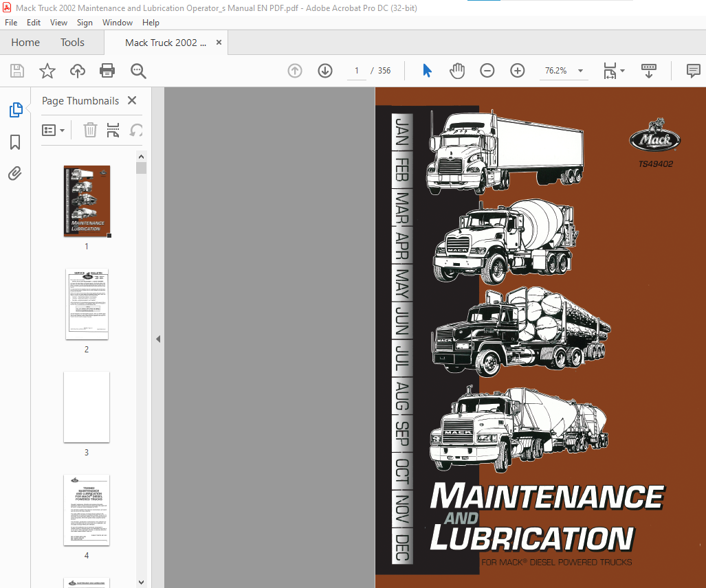The height and width of the screenshot is (588, 706).
Task: Click the current page number field
Action: coord(357,71)
